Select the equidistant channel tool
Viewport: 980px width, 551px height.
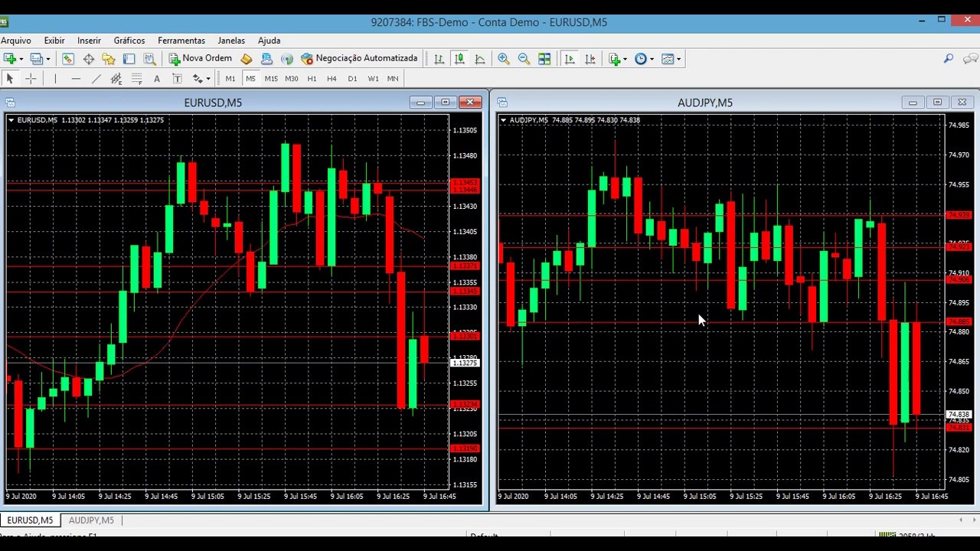[116, 79]
